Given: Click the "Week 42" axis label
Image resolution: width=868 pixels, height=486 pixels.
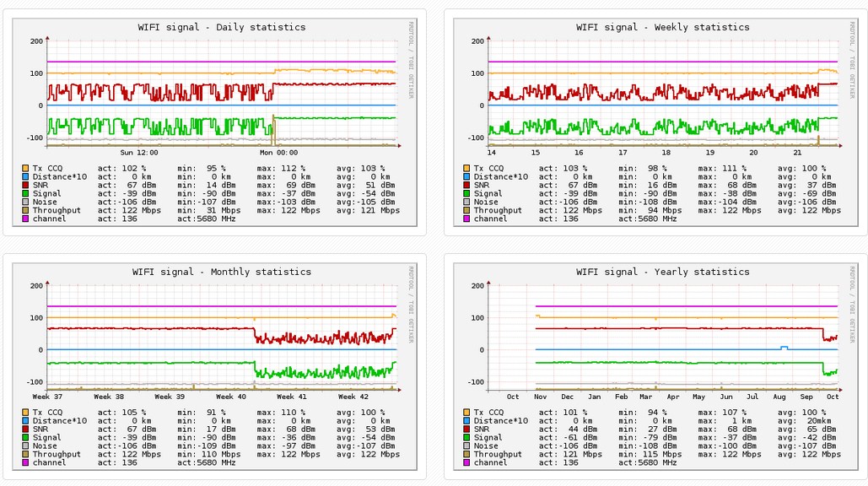Looking at the screenshot, I should point(353,397).
